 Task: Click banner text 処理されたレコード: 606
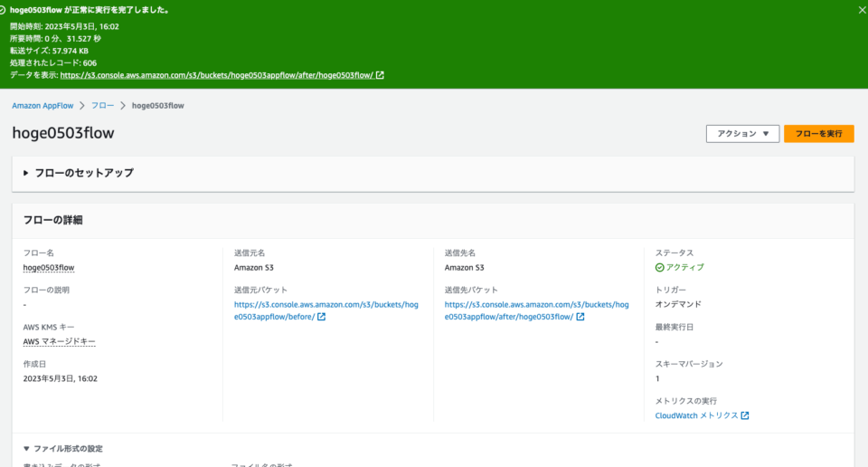[x=53, y=63]
